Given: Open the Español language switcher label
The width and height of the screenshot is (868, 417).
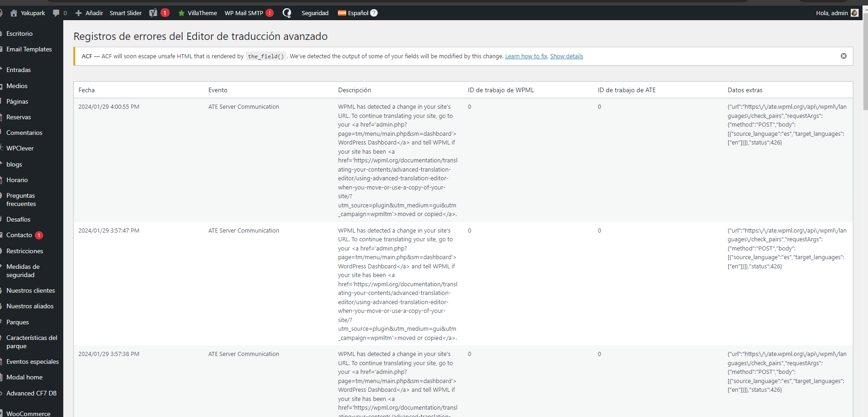Looking at the screenshot, I should [358, 13].
